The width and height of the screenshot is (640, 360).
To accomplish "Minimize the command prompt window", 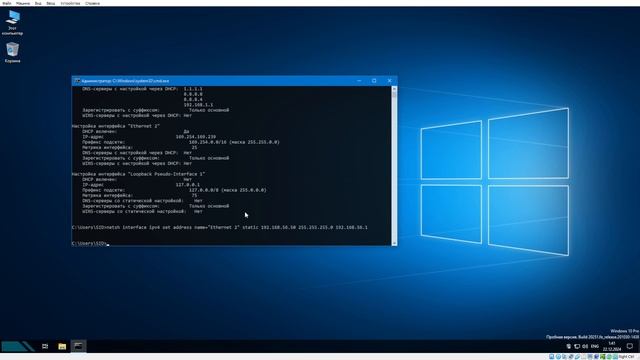I will click(x=359, y=81).
